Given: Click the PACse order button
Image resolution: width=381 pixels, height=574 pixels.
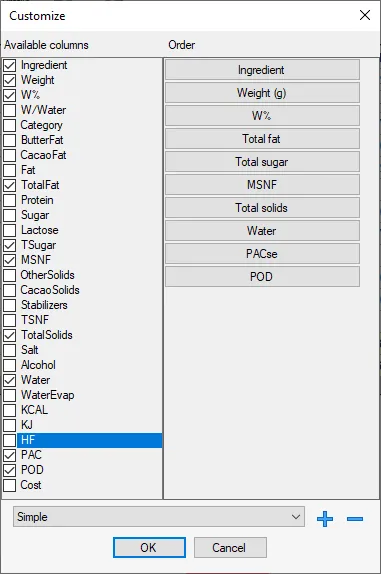Looking at the screenshot, I should pyautogui.click(x=262, y=254).
